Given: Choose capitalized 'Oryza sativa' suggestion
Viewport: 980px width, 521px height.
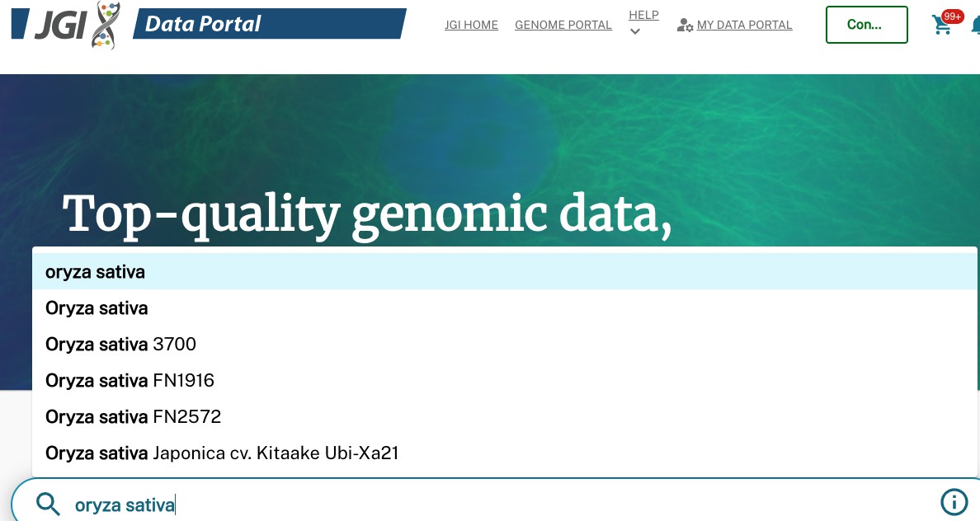Looking at the screenshot, I should [x=504, y=308].
